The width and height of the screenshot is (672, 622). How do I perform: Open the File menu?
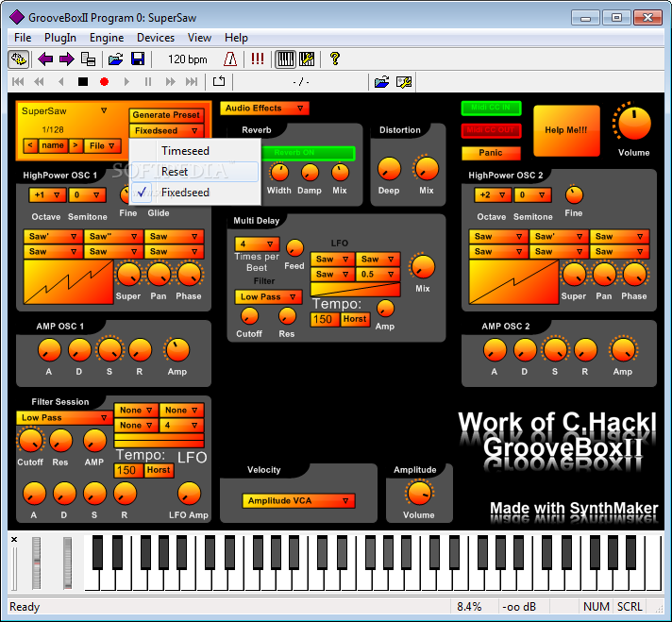[23, 38]
